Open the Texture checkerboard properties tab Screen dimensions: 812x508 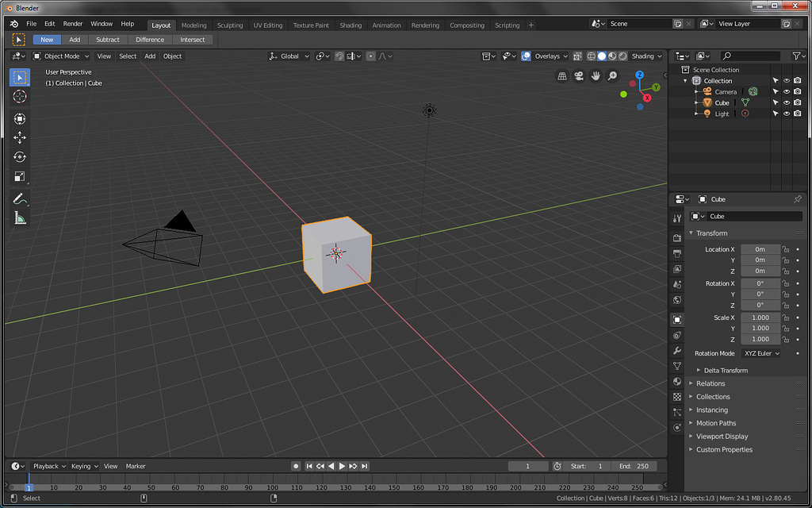coord(677,397)
